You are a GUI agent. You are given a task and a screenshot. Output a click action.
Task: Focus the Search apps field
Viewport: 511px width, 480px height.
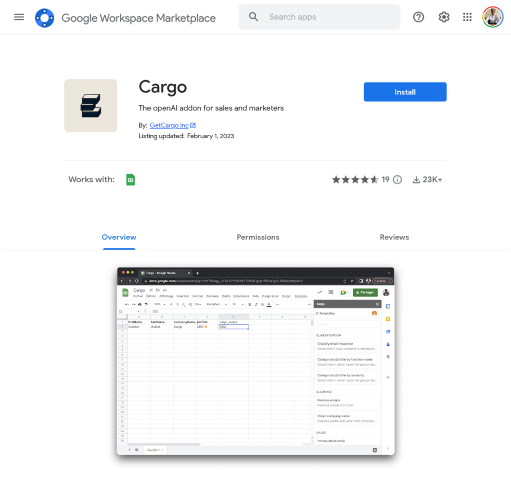319,17
